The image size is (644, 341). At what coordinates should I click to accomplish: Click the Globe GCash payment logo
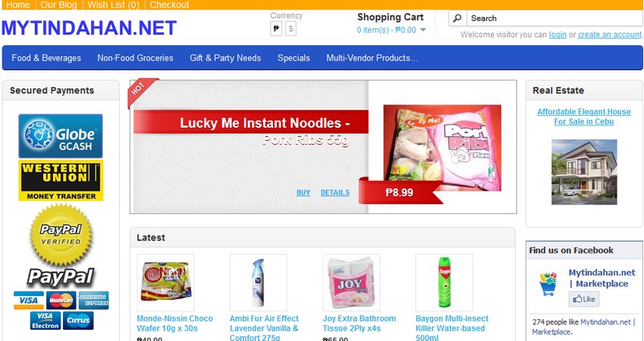point(60,136)
